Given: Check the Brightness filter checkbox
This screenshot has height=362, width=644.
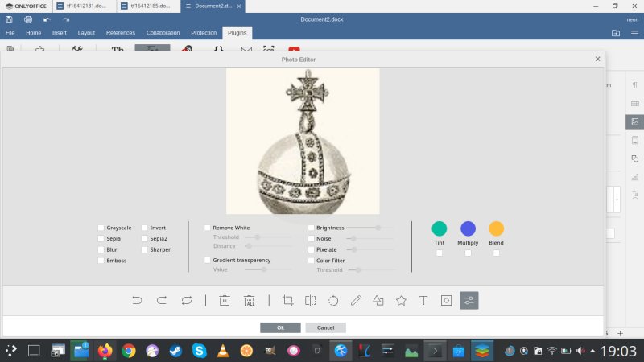Looking at the screenshot, I should [311, 228].
